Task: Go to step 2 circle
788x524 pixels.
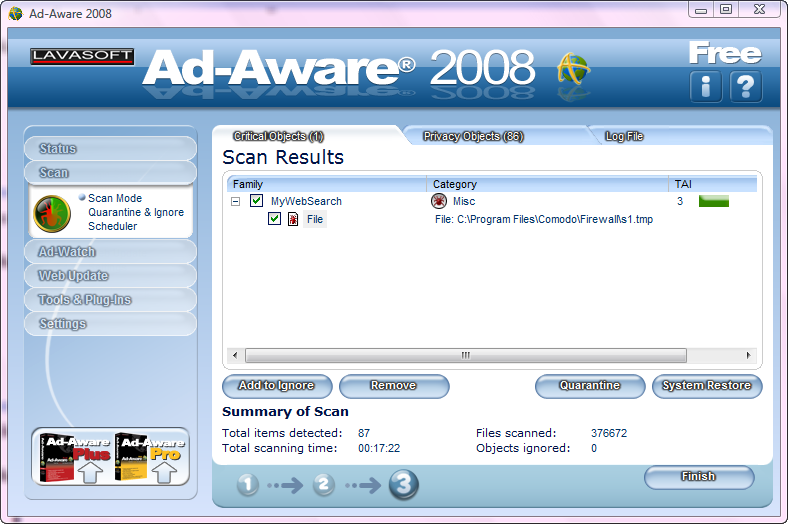Action: (324, 485)
